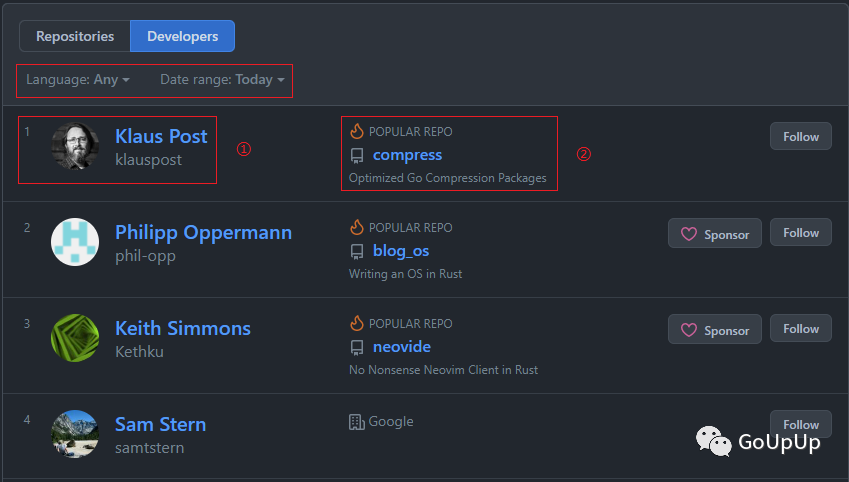
Task: Visit Sam Stern's profile name link
Action: (x=160, y=424)
